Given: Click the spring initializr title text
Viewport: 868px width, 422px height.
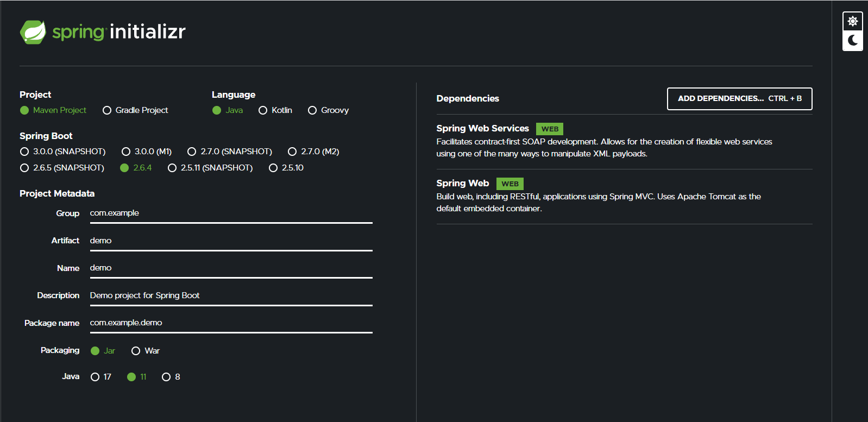Looking at the screenshot, I should click(119, 32).
